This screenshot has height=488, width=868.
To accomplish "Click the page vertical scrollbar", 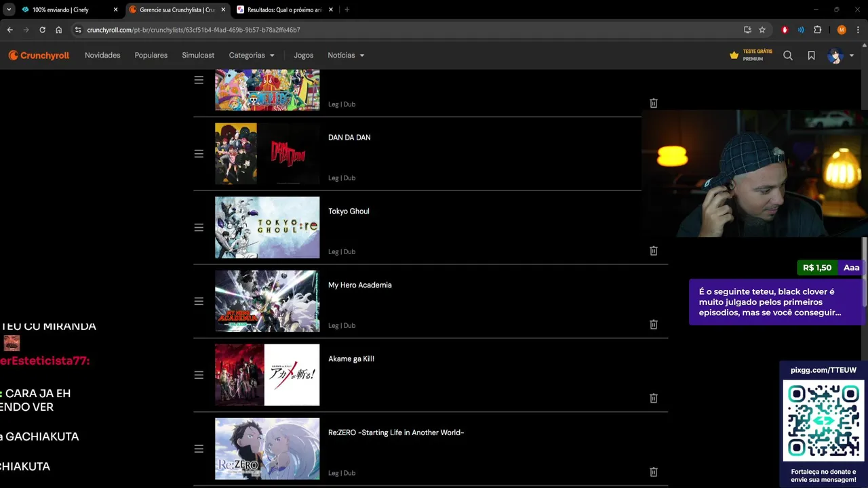I will [865, 271].
